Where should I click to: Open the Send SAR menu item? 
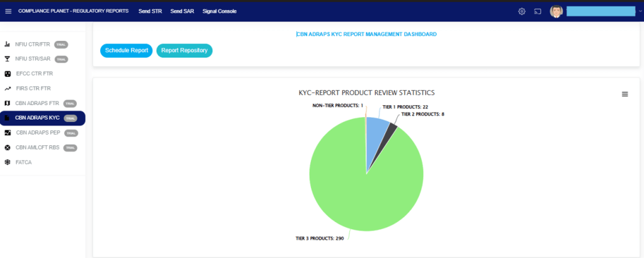point(182,11)
